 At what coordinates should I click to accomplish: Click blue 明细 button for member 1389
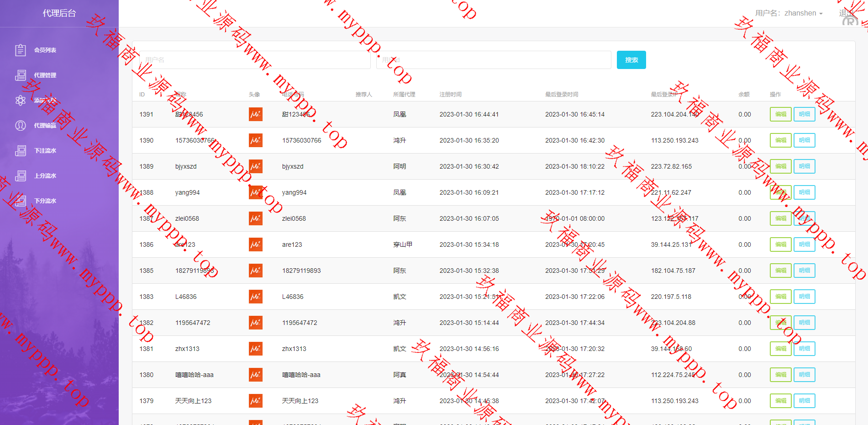coord(804,166)
